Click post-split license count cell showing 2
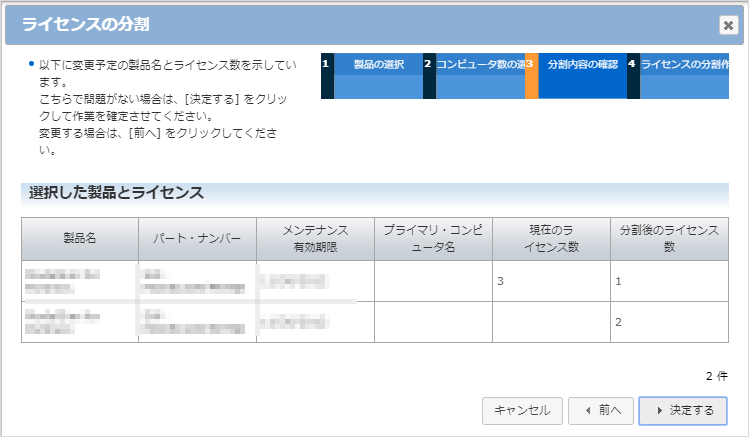749x437 pixels. click(669, 322)
